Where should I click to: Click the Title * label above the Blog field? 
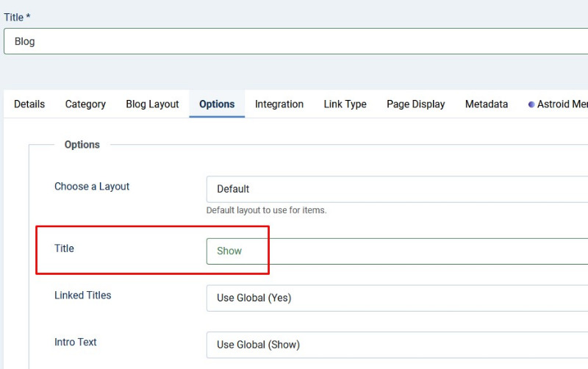(17, 17)
